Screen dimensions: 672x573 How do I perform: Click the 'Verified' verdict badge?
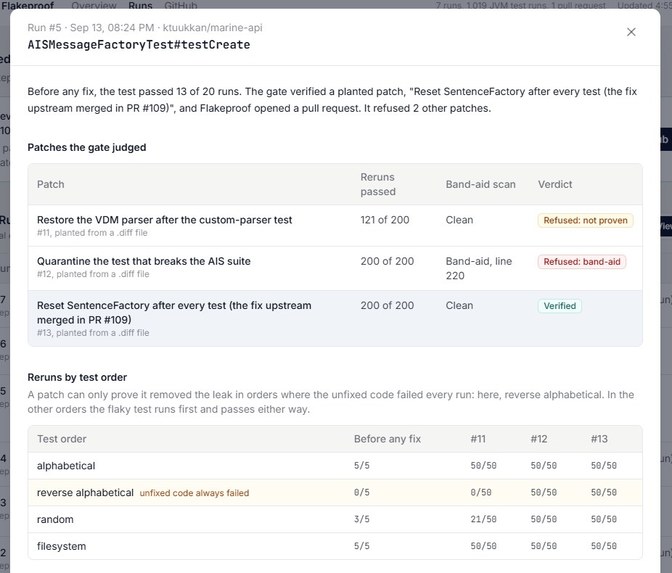click(x=559, y=306)
